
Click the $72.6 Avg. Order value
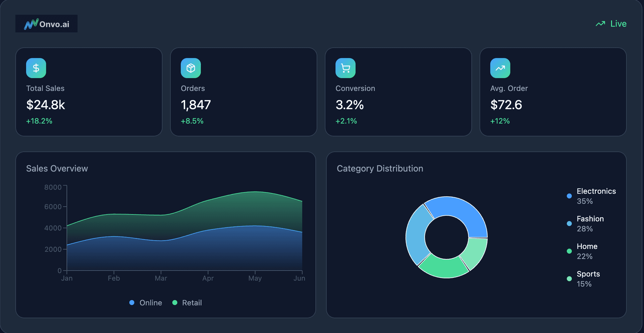coord(506,105)
